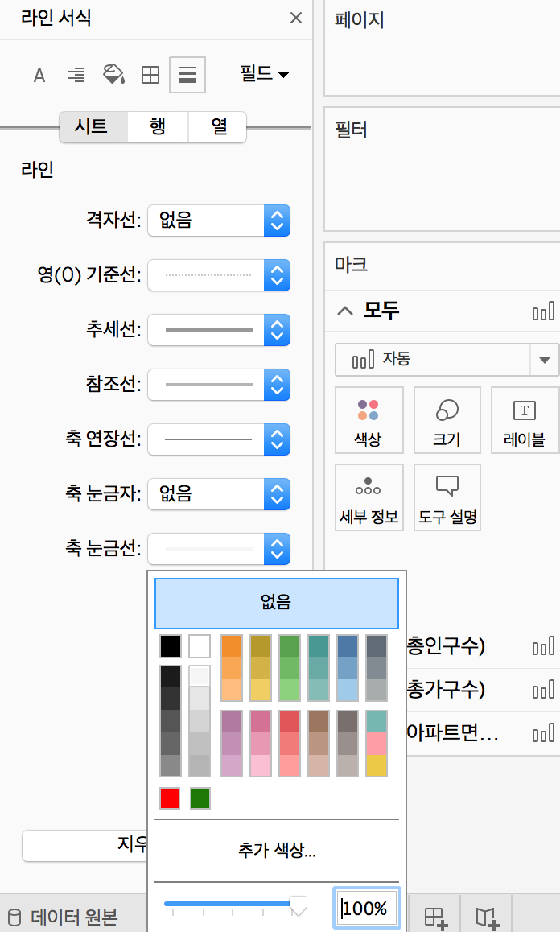Open the font formatting icon (A)

(39, 75)
